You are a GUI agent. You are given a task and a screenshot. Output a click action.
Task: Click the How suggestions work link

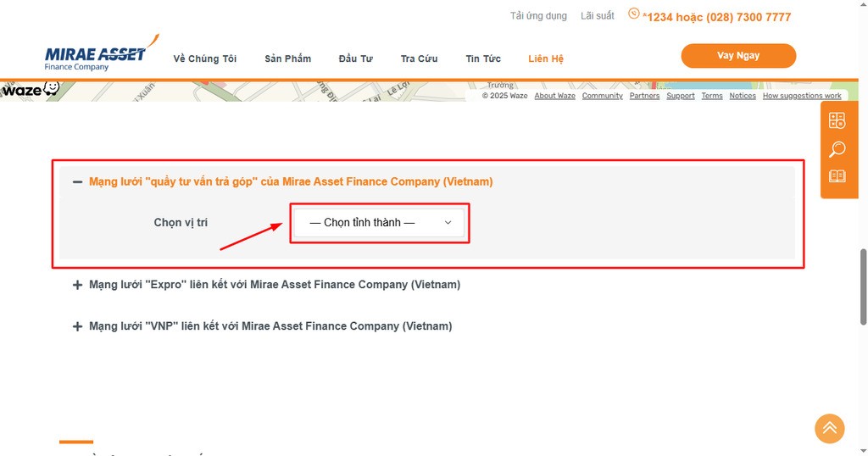[802, 96]
